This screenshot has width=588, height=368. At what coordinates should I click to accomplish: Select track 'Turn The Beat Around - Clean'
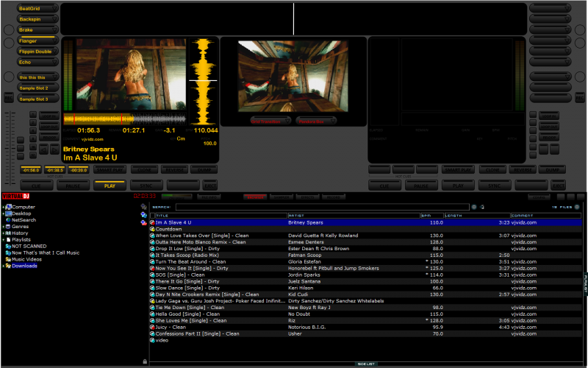point(190,262)
